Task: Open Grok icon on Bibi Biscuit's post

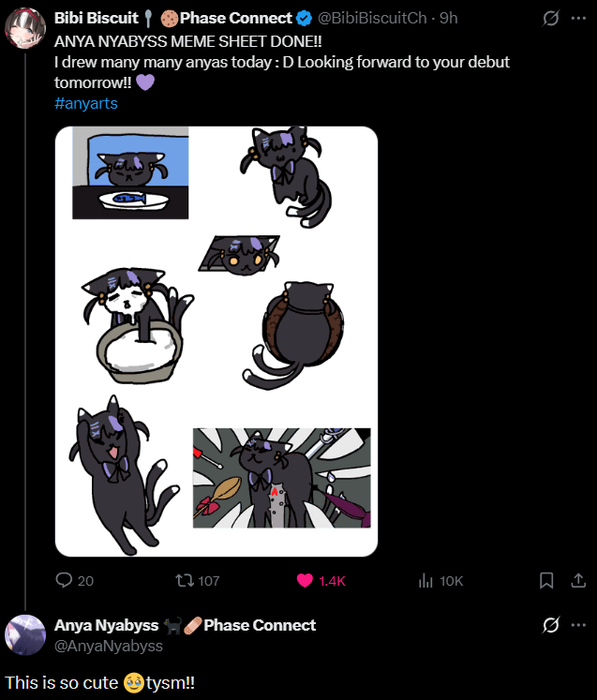Action: [550, 19]
